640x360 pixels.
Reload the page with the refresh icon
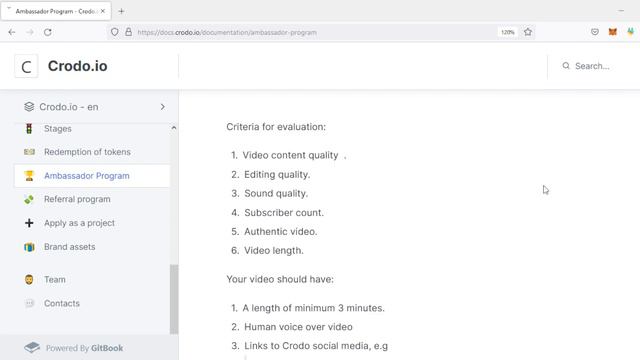click(48, 32)
